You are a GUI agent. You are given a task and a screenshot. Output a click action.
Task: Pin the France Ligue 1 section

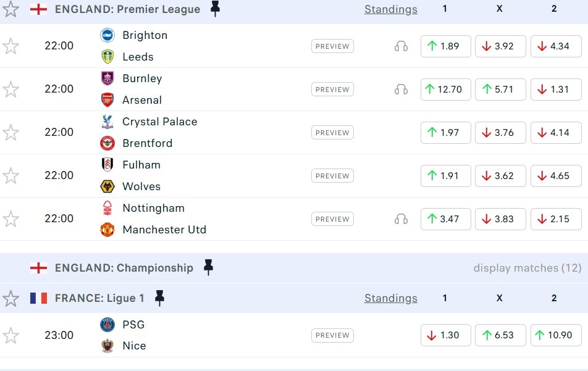159,298
